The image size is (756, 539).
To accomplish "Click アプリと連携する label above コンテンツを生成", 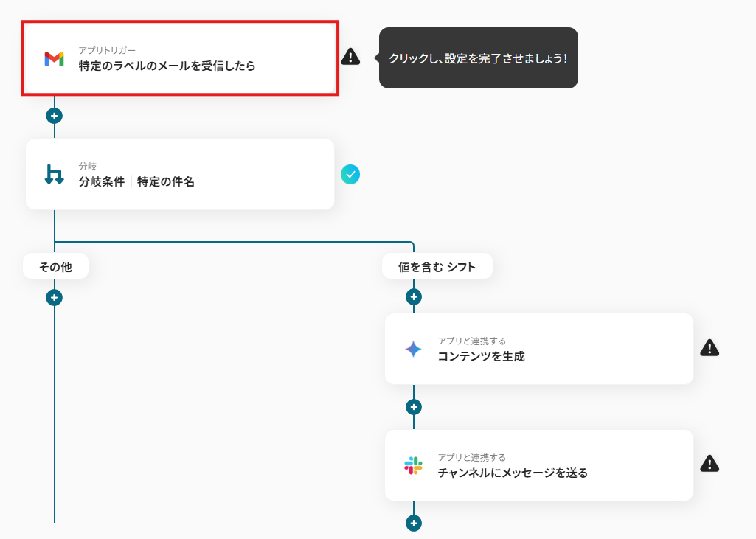I will point(471,341).
